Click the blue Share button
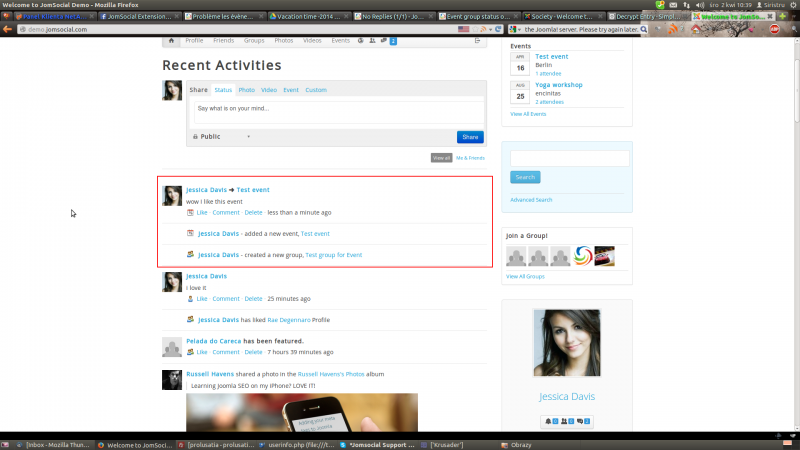 [470, 137]
